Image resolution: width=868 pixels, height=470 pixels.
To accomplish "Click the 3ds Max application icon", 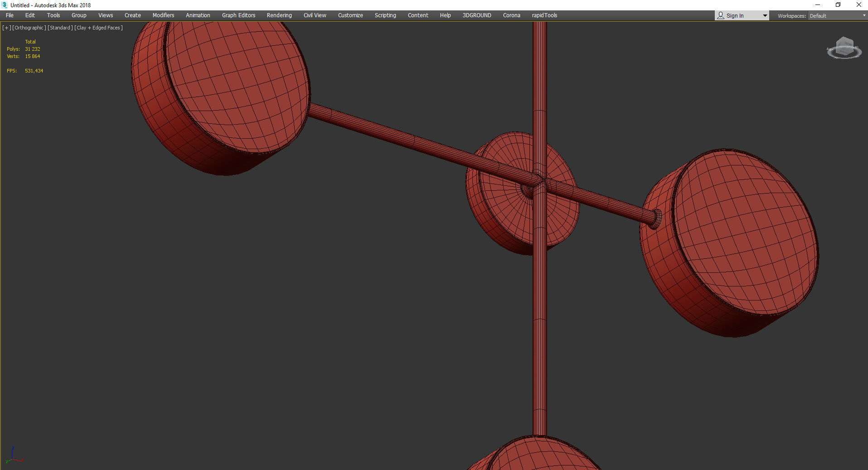I will click(5, 5).
